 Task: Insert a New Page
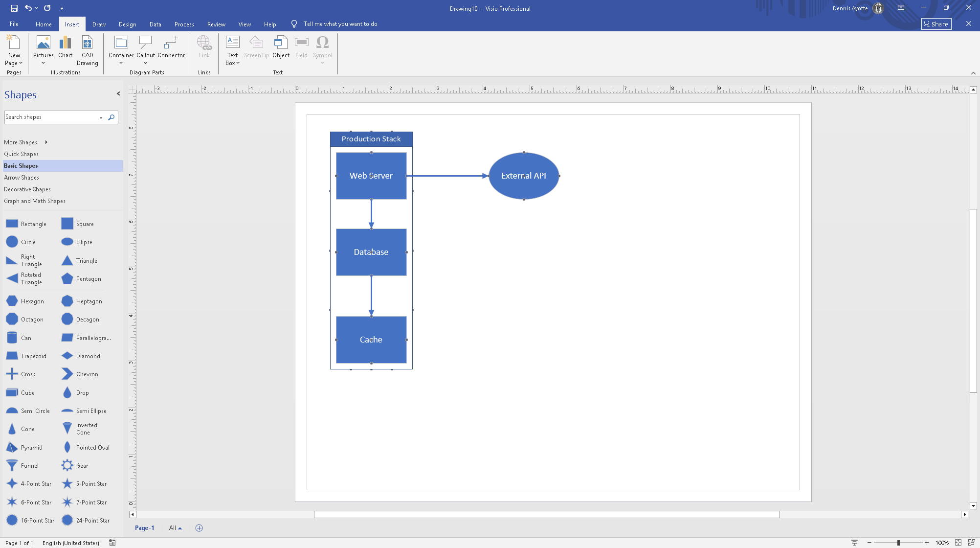(x=14, y=50)
